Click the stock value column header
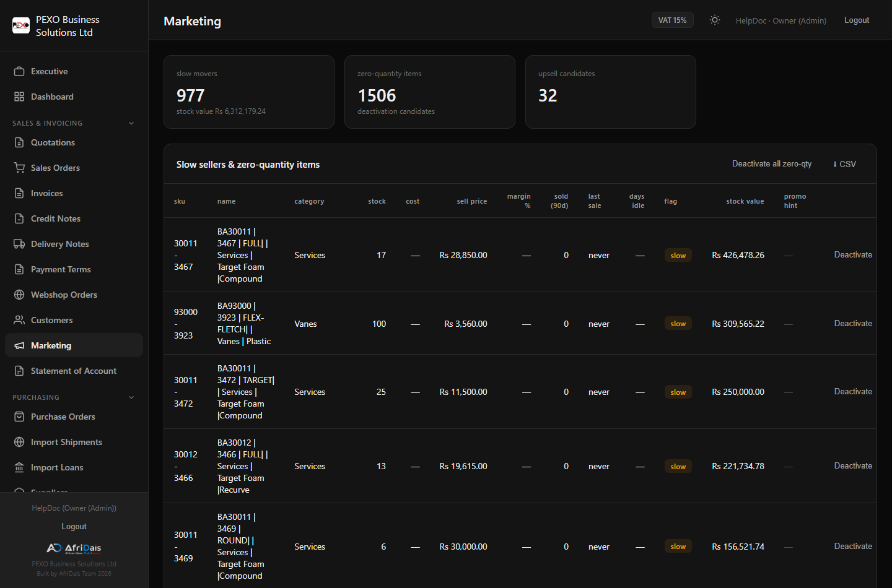 coord(745,201)
